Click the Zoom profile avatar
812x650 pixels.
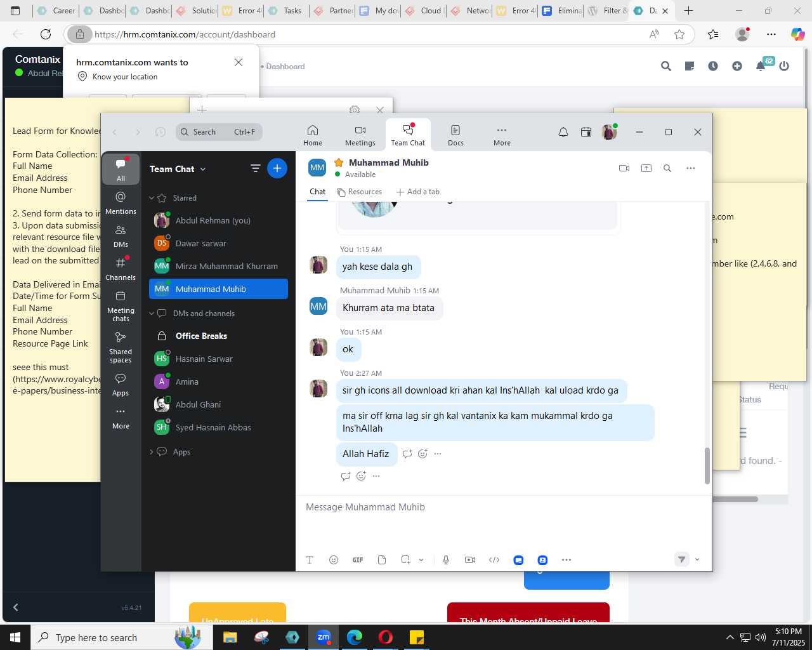609,132
